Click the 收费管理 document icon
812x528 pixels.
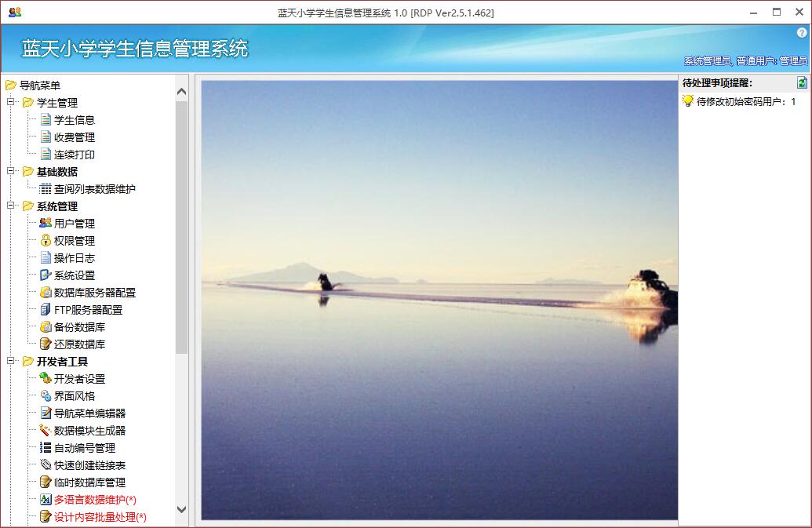tap(46, 137)
